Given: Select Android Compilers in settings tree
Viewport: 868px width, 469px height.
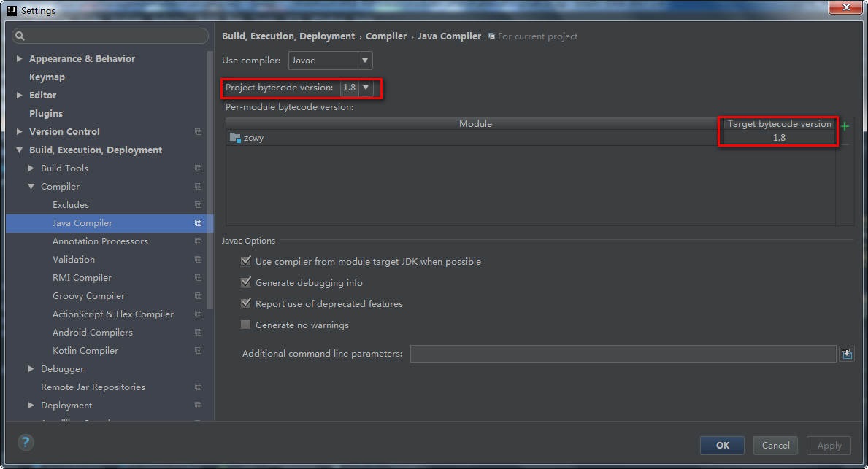Looking at the screenshot, I should (x=93, y=333).
